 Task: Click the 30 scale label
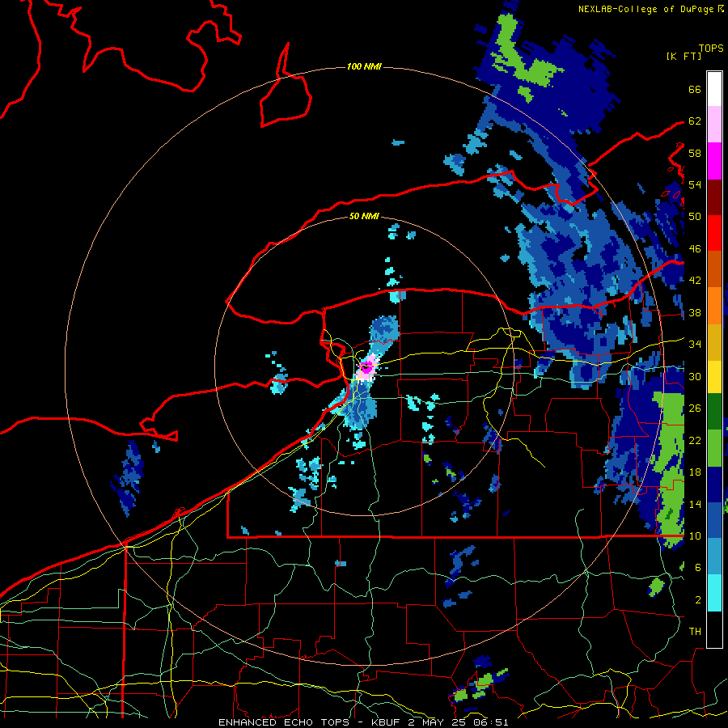point(695,376)
